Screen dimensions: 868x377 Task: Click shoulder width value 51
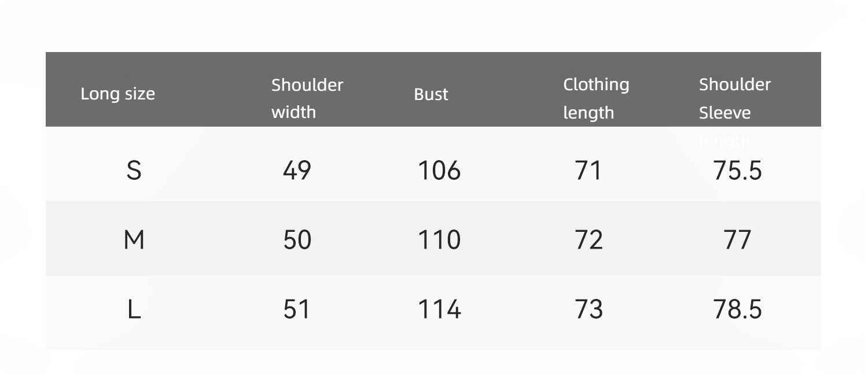(297, 310)
